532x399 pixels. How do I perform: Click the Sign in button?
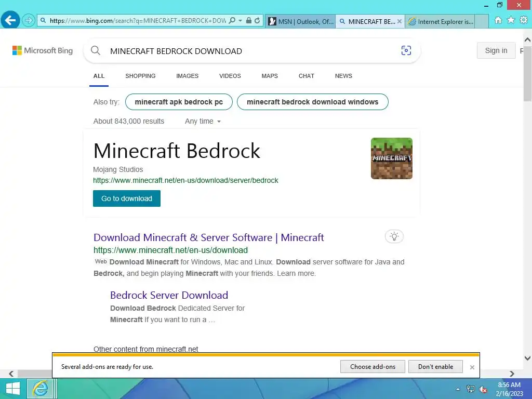point(496,50)
